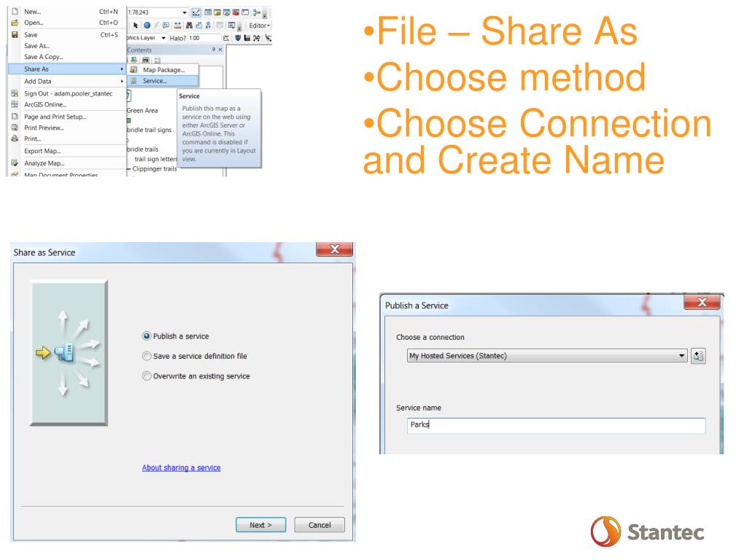Screen dimensions: 747x560
Task: Select Green Area layer in Contents
Action: 142,111
